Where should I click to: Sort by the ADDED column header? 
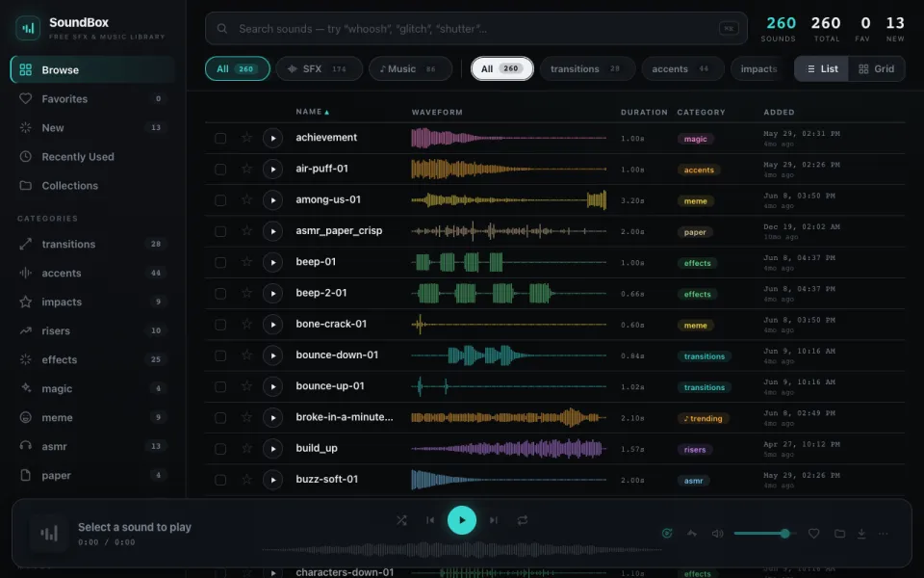click(x=779, y=112)
